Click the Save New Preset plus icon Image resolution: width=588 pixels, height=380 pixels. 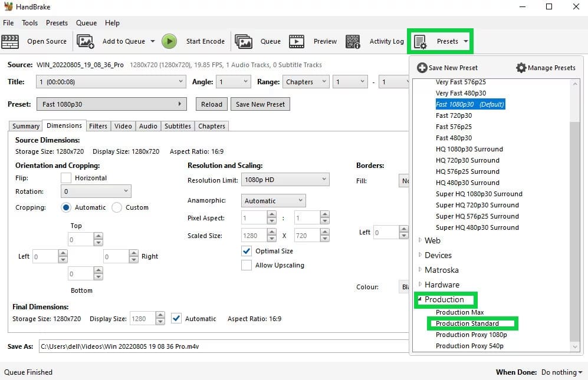click(422, 68)
